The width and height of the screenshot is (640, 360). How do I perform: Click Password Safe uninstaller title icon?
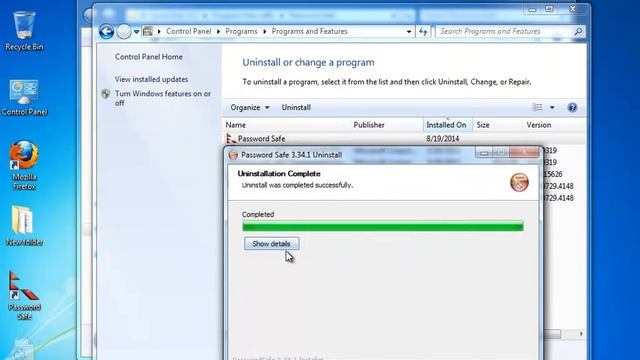233,155
